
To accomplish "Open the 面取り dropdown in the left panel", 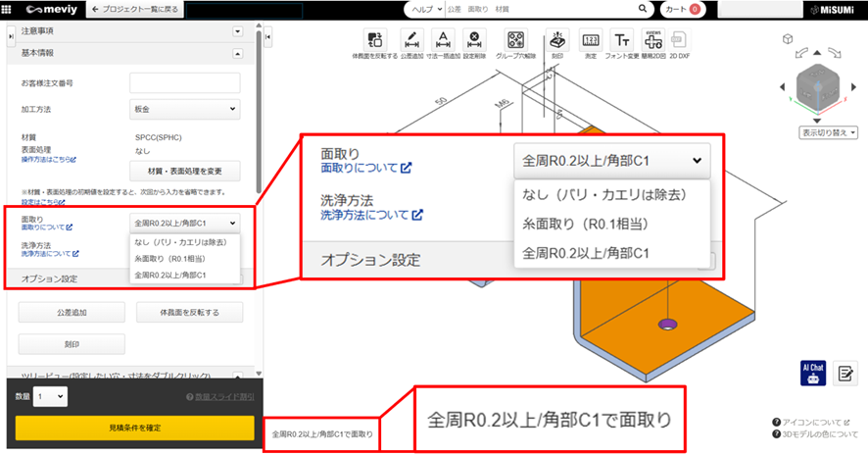I will click(x=184, y=223).
